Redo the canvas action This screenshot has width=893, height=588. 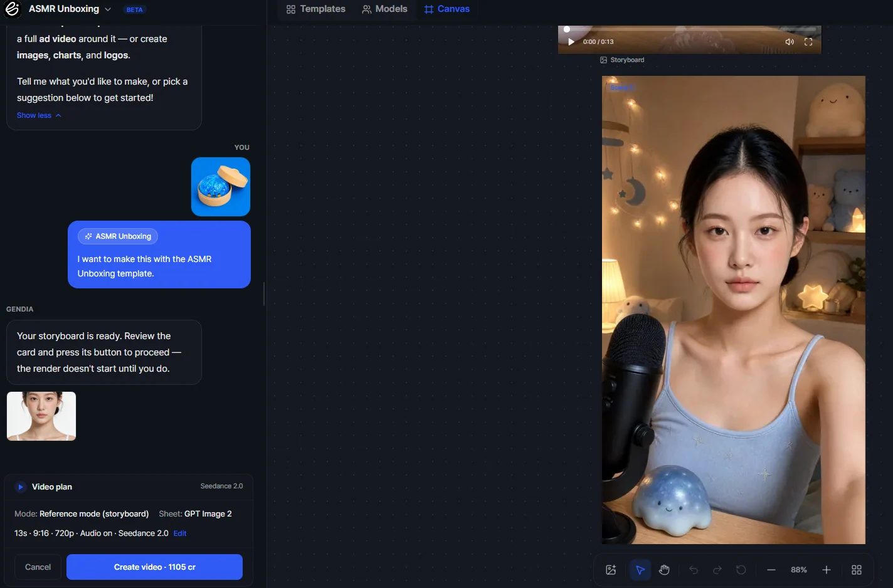pyautogui.click(x=717, y=570)
